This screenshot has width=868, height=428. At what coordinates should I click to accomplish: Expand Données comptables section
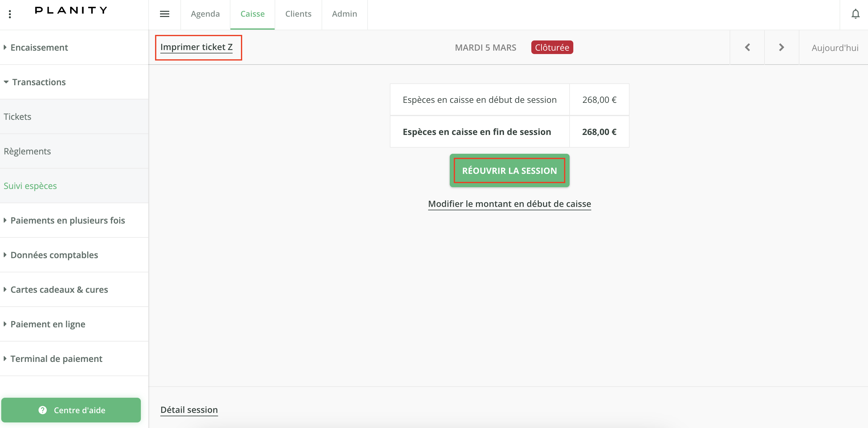[54, 255]
